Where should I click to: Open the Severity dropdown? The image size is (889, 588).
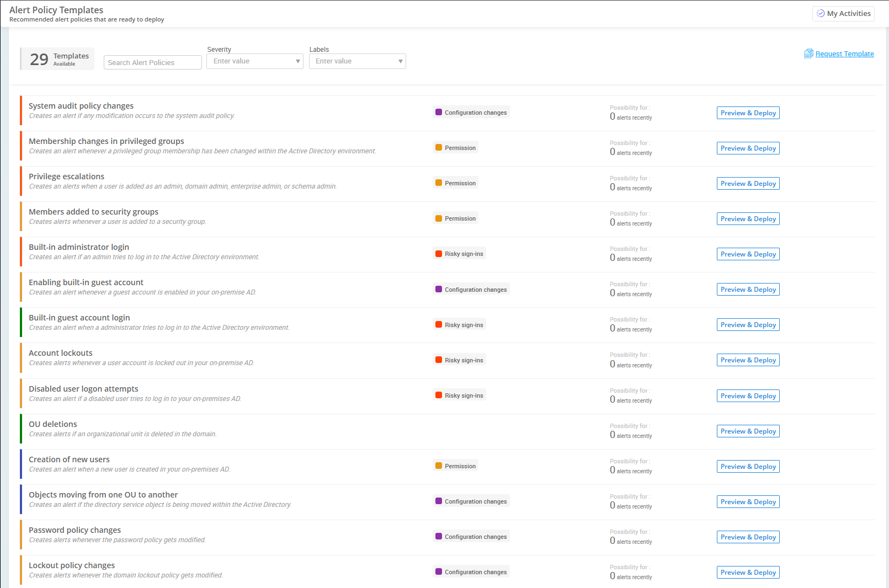tap(254, 61)
